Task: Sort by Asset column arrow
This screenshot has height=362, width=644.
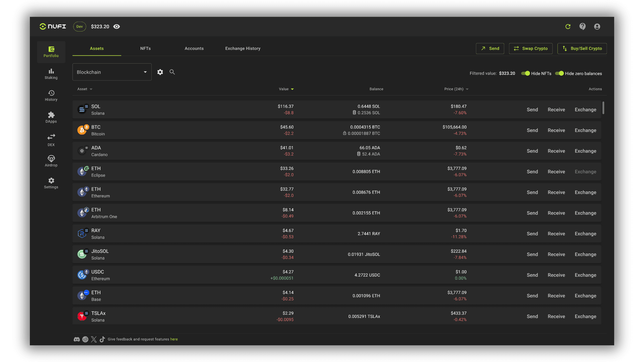Action: coord(91,89)
